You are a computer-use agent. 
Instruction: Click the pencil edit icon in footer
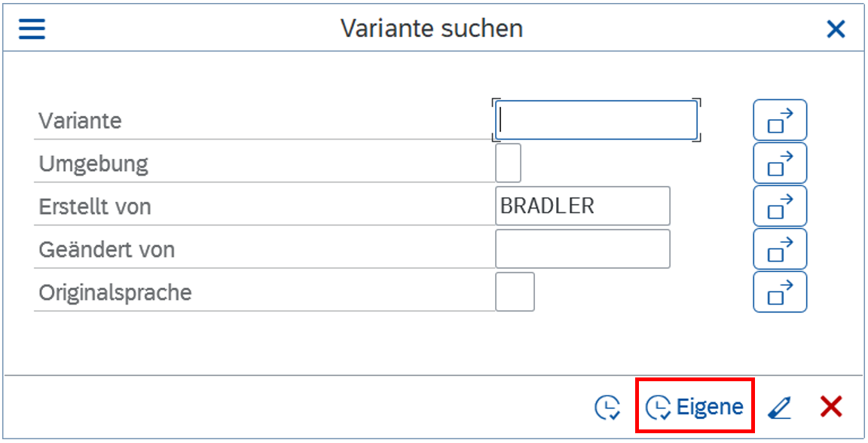[779, 408]
